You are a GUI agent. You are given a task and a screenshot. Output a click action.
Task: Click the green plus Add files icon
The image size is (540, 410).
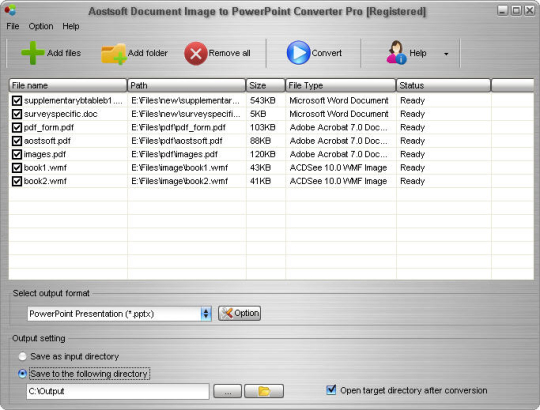coord(33,53)
